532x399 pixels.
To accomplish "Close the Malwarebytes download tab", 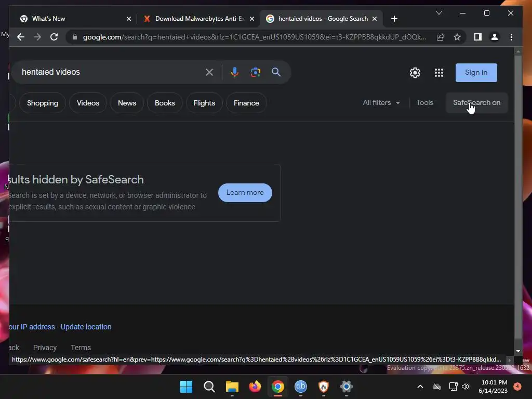I will [252, 19].
